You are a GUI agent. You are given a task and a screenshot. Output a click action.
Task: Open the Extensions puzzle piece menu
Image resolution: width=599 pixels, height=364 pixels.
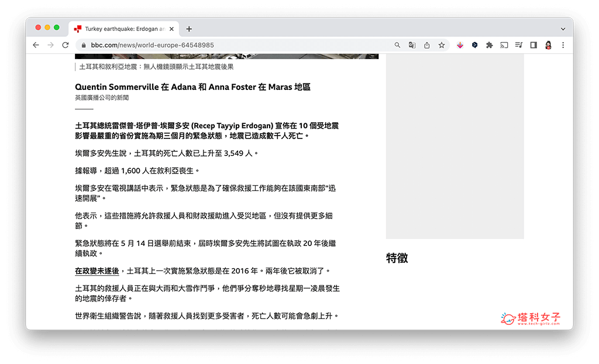(489, 45)
